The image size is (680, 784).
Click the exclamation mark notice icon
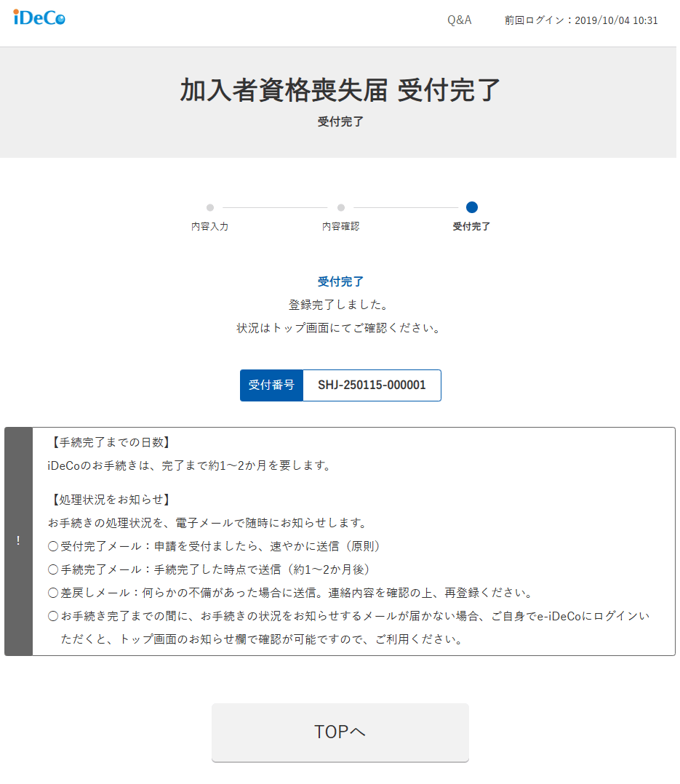coord(18,541)
